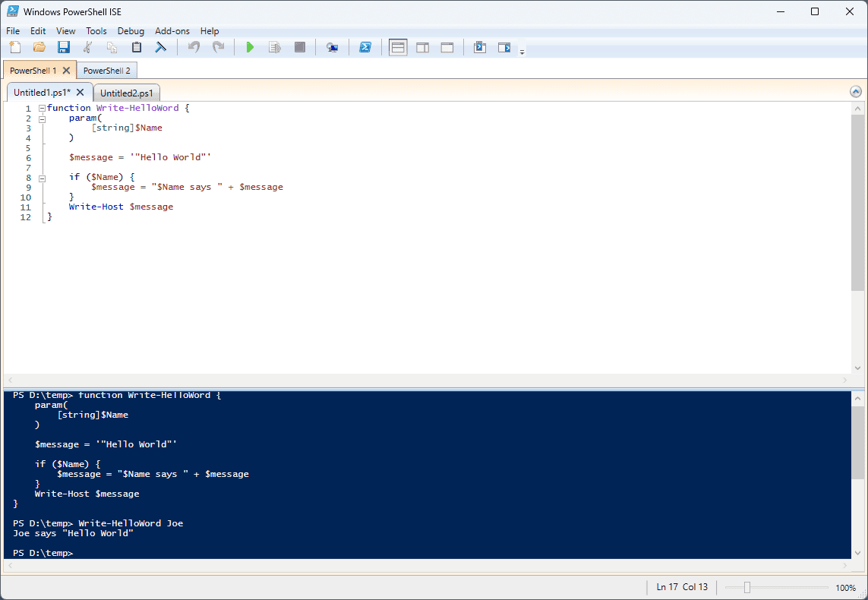
Task: Click the Start PowerShell.exe icon
Action: tap(366, 47)
